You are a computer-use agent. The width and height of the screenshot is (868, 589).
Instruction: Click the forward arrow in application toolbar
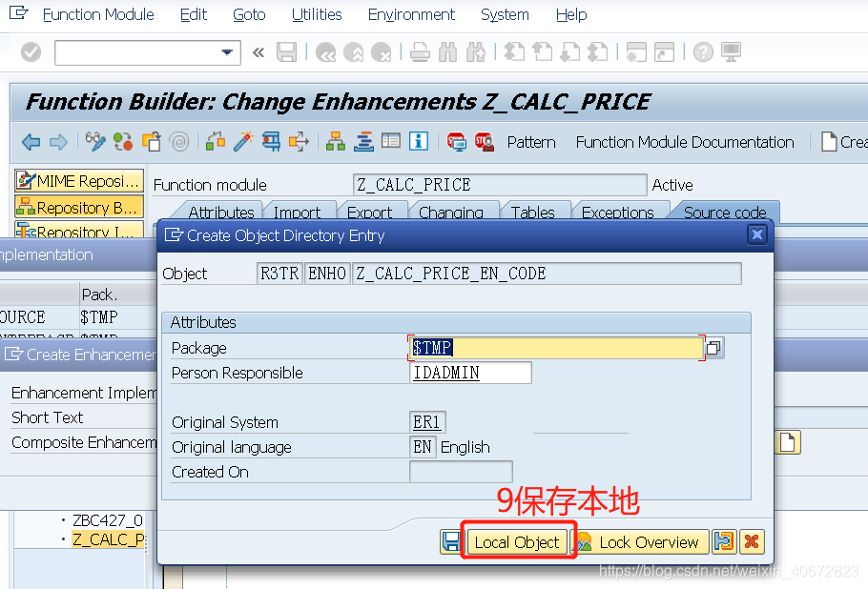(58, 142)
